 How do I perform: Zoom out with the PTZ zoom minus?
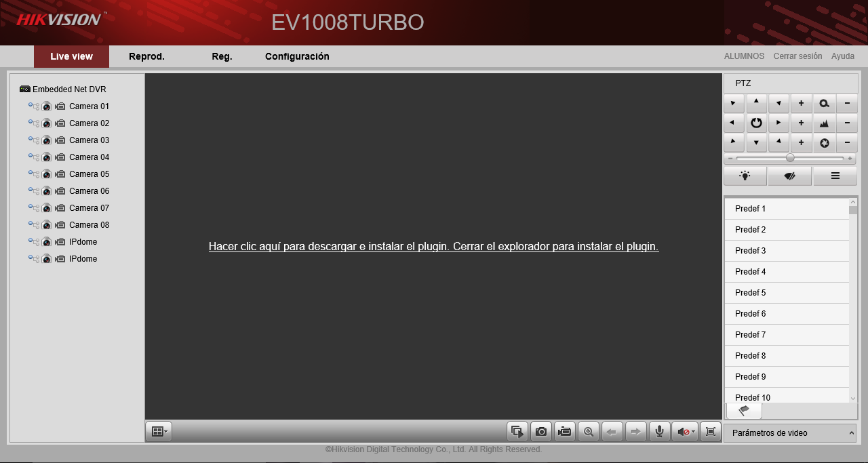pos(847,104)
